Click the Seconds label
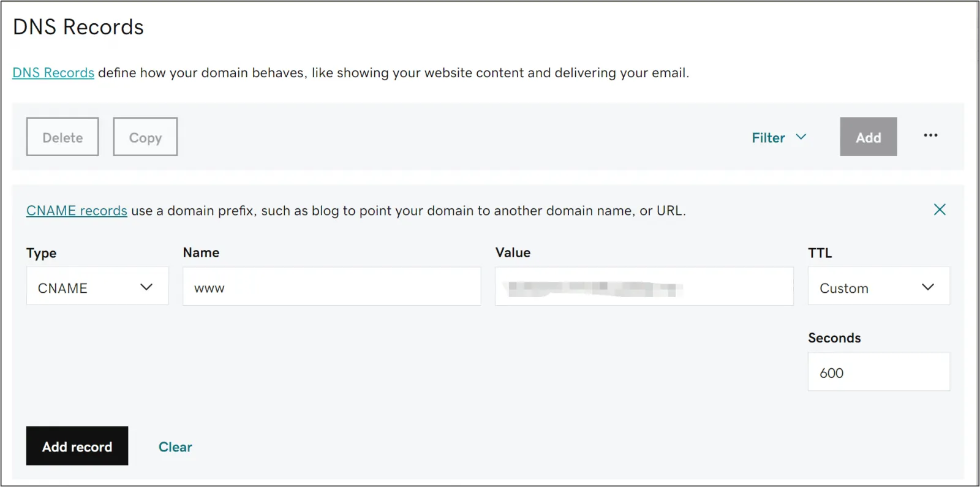The width and height of the screenshot is (980, 487). tap(834, 338)
